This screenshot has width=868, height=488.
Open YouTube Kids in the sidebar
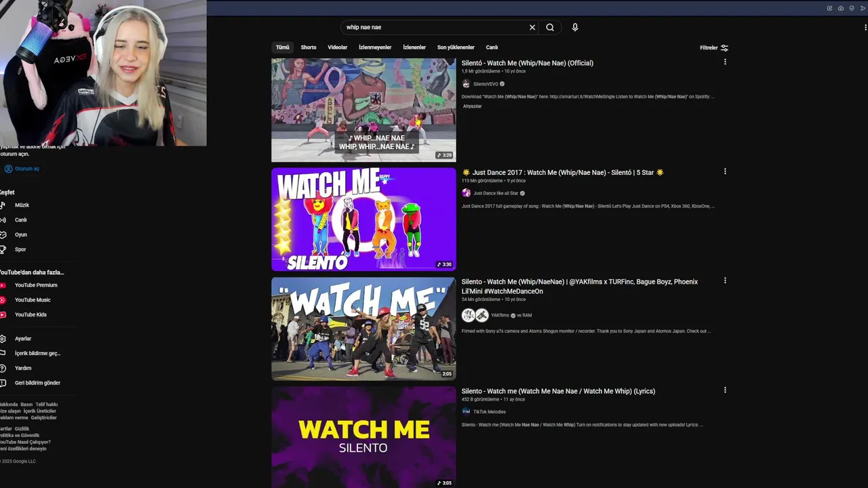30,314
